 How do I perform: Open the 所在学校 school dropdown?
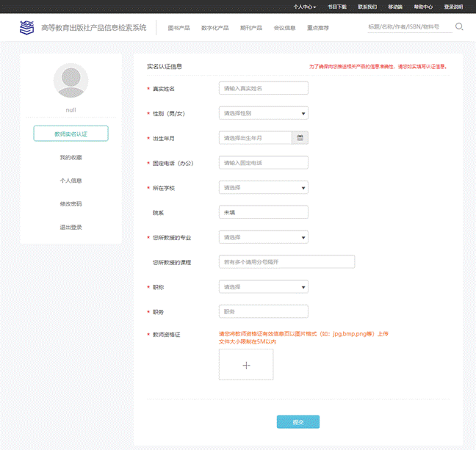pos(263,187)
